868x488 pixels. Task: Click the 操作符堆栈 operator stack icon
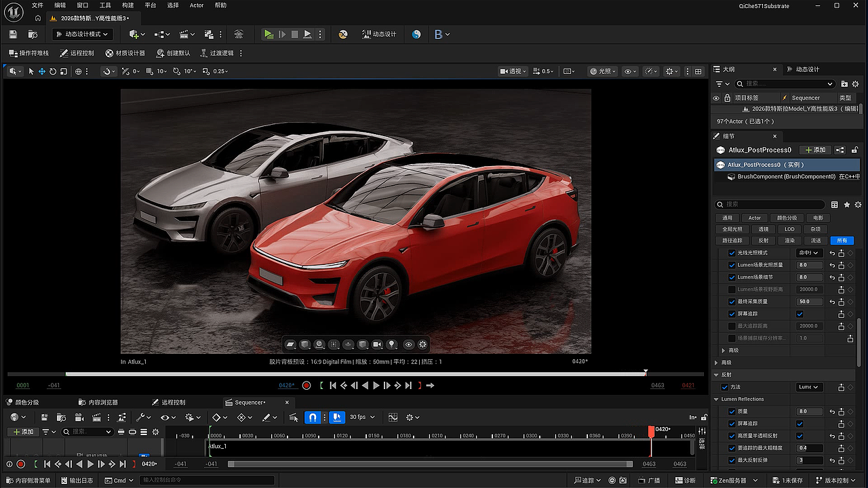coord(28,53)
